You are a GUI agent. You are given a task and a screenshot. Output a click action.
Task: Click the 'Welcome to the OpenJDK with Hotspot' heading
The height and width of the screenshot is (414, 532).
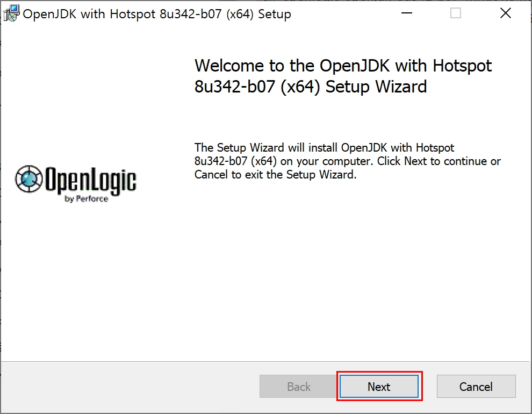(343, 76)
